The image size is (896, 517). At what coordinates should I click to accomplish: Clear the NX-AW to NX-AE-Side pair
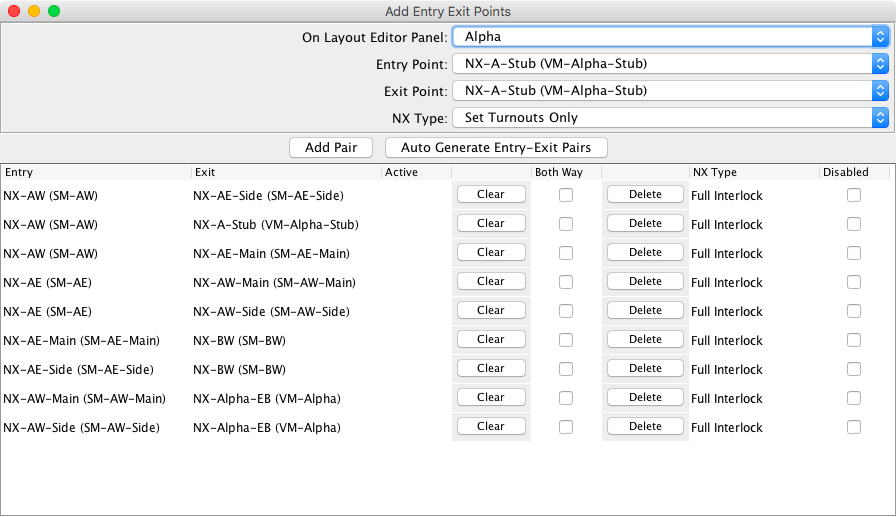pos(490,195)
